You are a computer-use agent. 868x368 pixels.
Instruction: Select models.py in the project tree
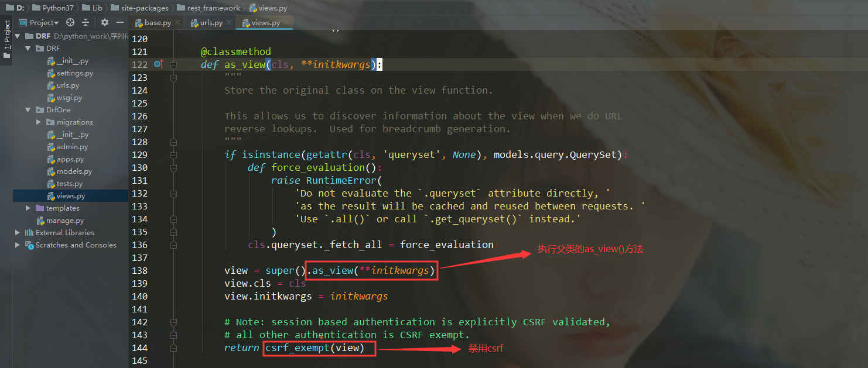tap(70, 171)
